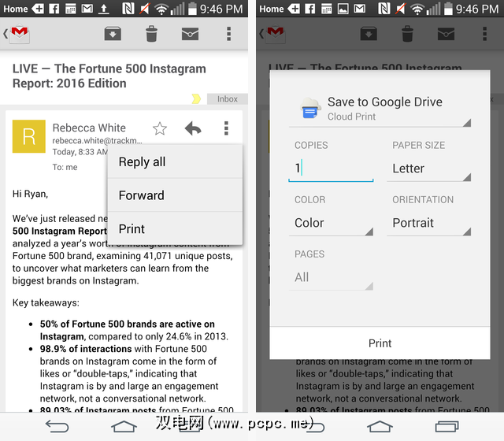Open the Paper Size Letter dropdown
Image resolution: width=504 pixels, height=441 pixels.
pos(428,169)
